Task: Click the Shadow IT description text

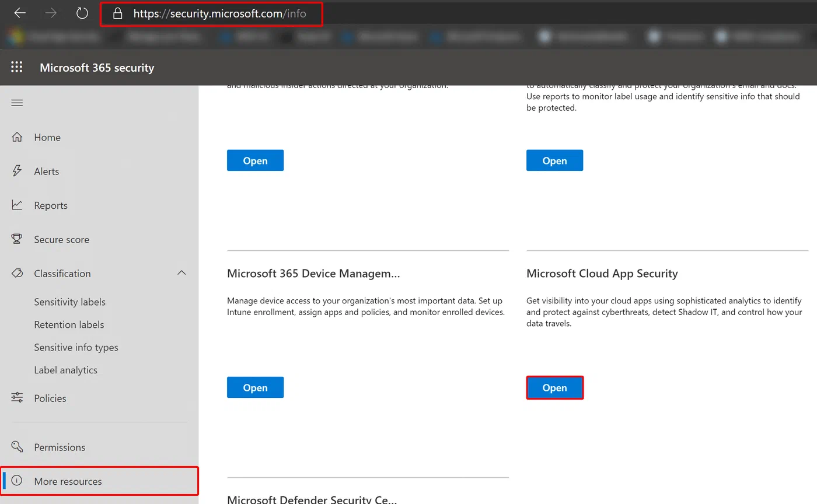Action: [664, 312]
